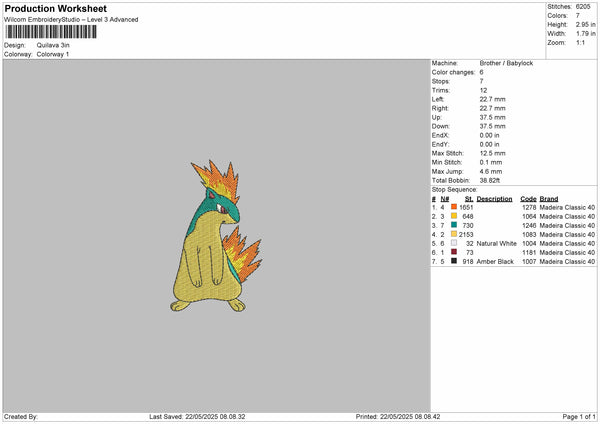Click stitch count 1651 in the first row
The height and width of the screenshot is (424, 600).
tap(466, 207)
